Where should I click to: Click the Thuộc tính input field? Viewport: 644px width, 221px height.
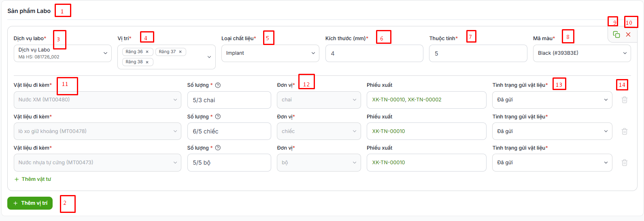(x=478, y=53)
